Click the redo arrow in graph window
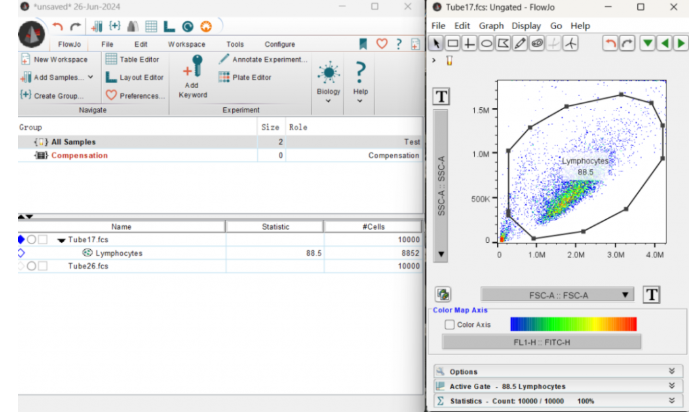This screenshot has height=417, width=700. tap(627, 43)
